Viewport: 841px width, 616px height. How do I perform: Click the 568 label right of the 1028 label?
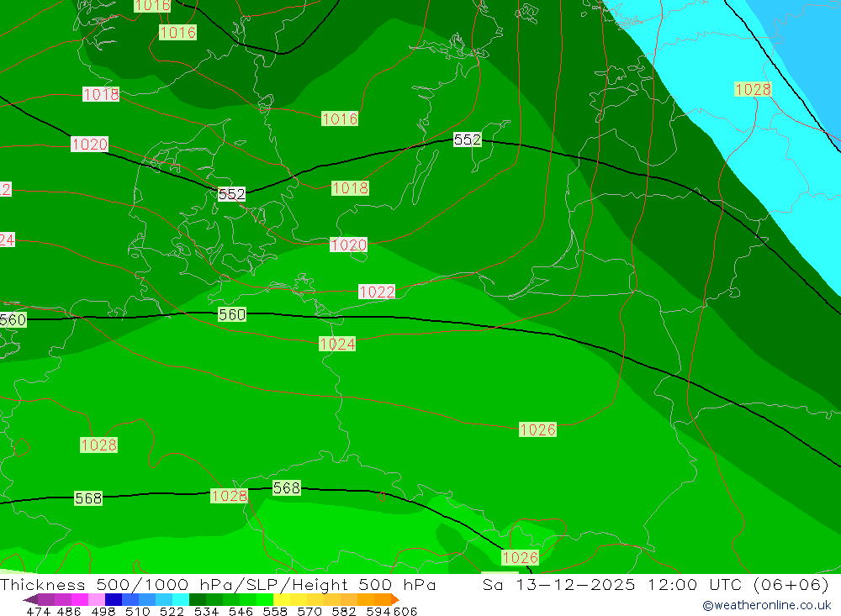coord(287,488)
